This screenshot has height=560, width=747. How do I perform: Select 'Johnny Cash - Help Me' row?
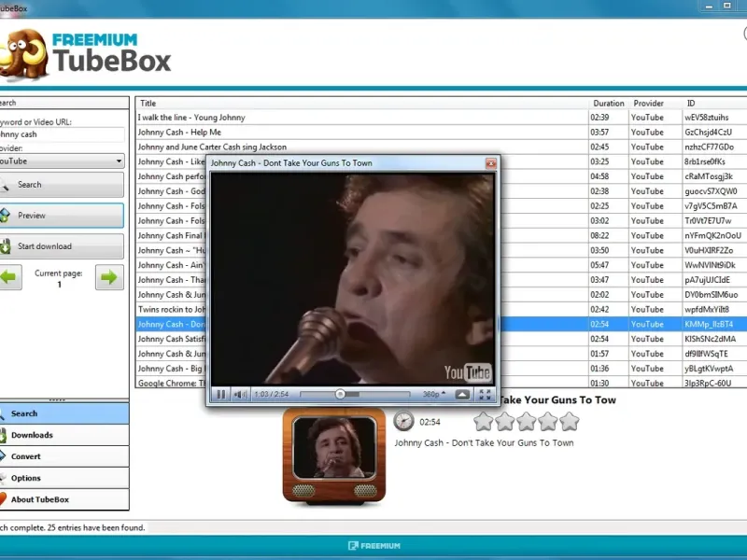coord(441,133)
